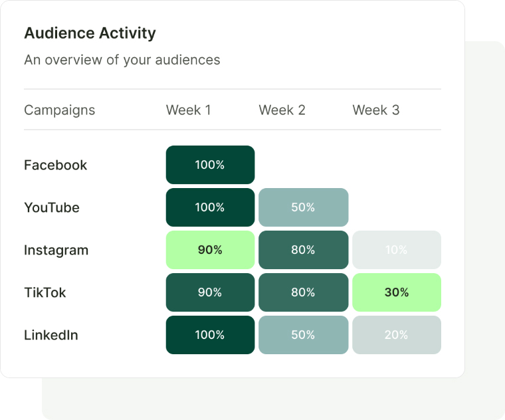This screenshot has height=420, width=505.
Task: Select Instagram Week 1 90% cell
Action: coord(210,250)
